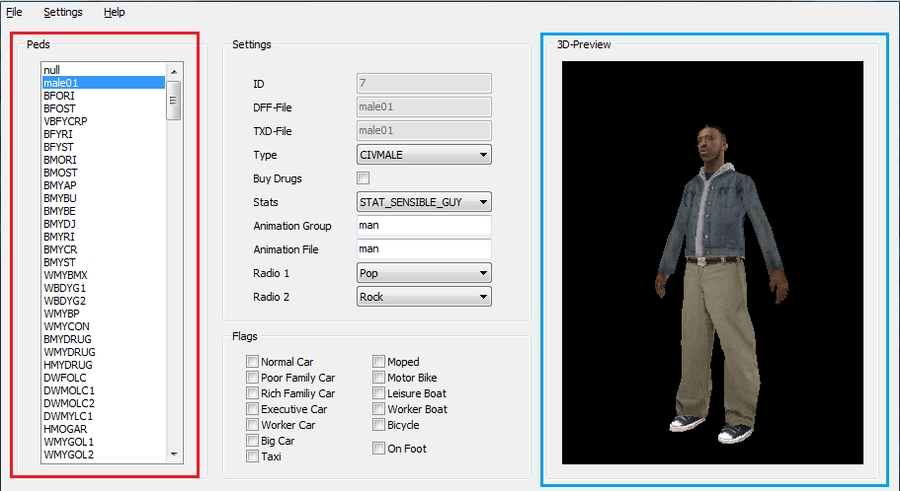
Task: Click the Peds list scroll down arrow
Action: [173, 454]
